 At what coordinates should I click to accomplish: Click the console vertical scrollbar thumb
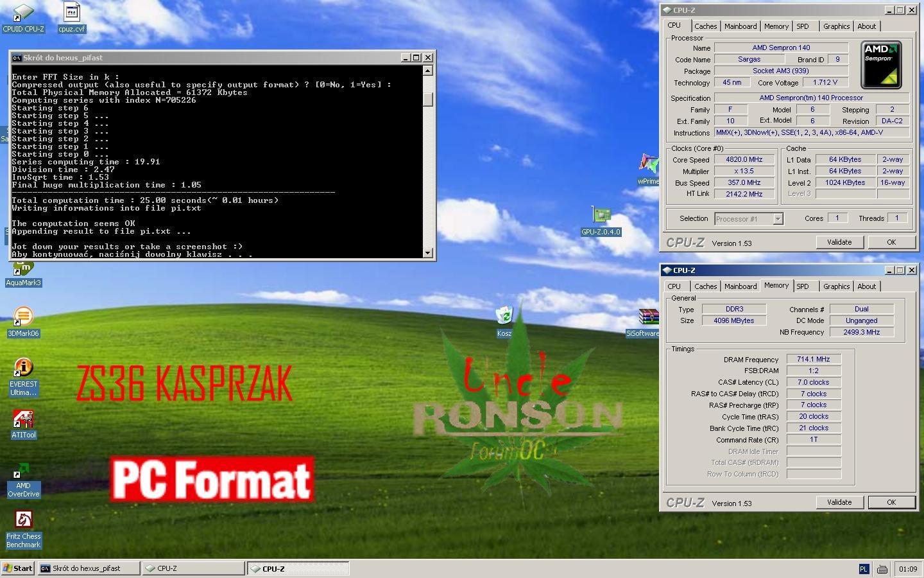point(428,99)
